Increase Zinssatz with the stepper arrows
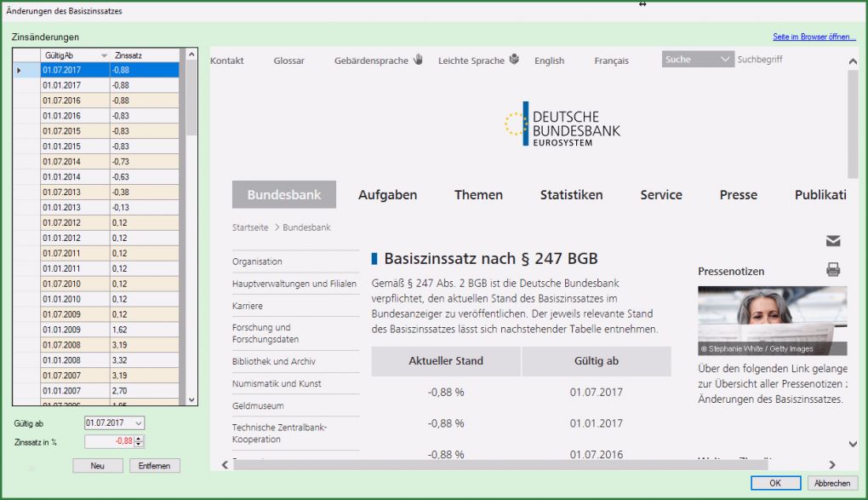 point(140,438)
